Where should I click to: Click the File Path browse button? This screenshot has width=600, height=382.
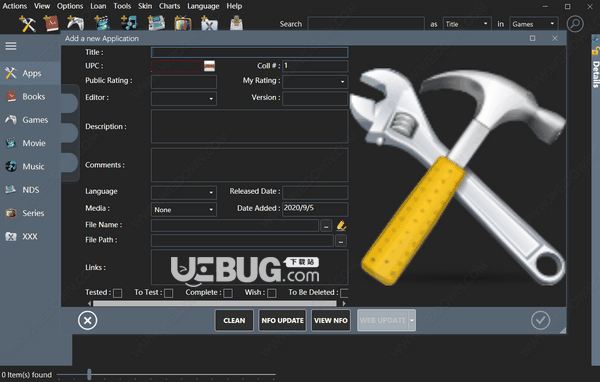pos(341,241)
